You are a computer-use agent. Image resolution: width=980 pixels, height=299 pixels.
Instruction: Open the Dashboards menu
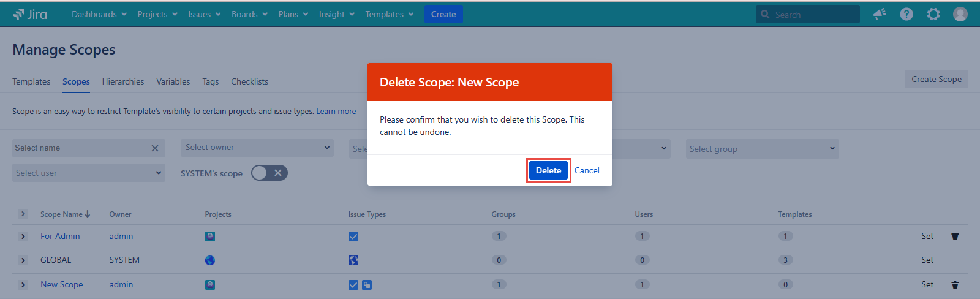pos(99,14)
